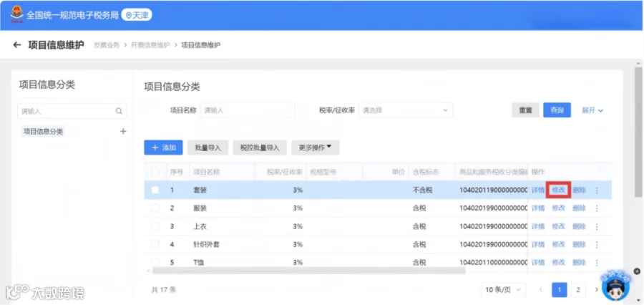Open the more options icon for row 套装
The width and height of the screenshot is (644, 305).
click(597, 190)
